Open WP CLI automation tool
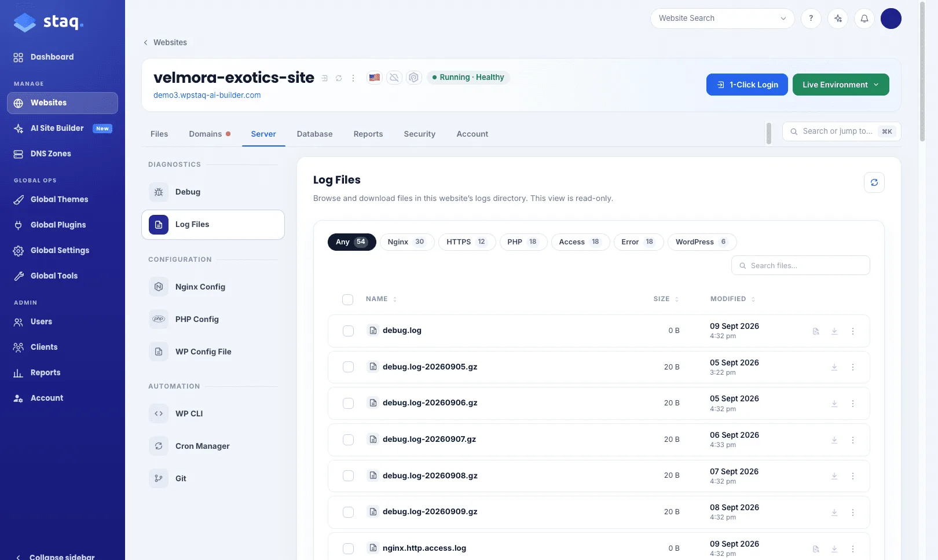 coord(213,413)
